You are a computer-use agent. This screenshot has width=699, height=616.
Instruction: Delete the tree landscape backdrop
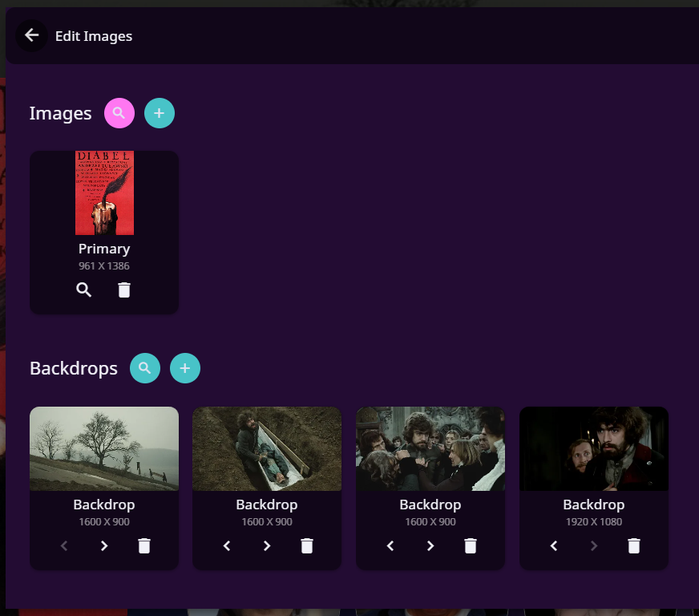[x=144, y=546]
